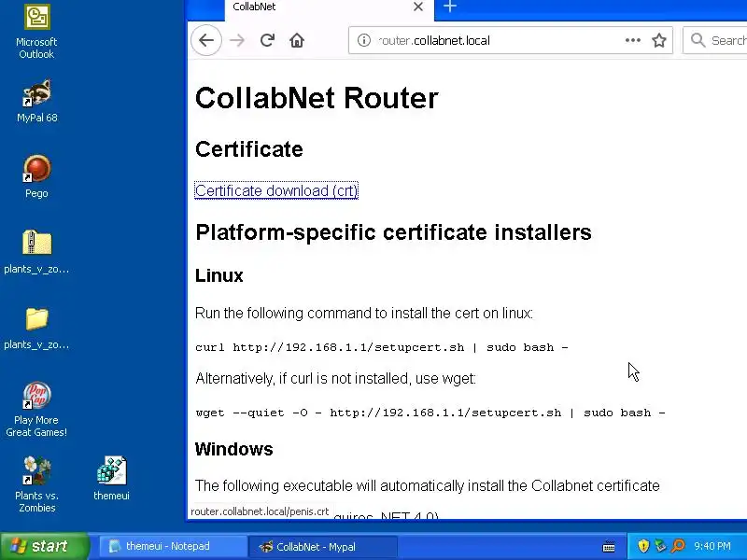The height and width of the screenshot is (560, 747).
Task: Switch to themeui - Notepad taskbar button
Action: coord(172,546)
